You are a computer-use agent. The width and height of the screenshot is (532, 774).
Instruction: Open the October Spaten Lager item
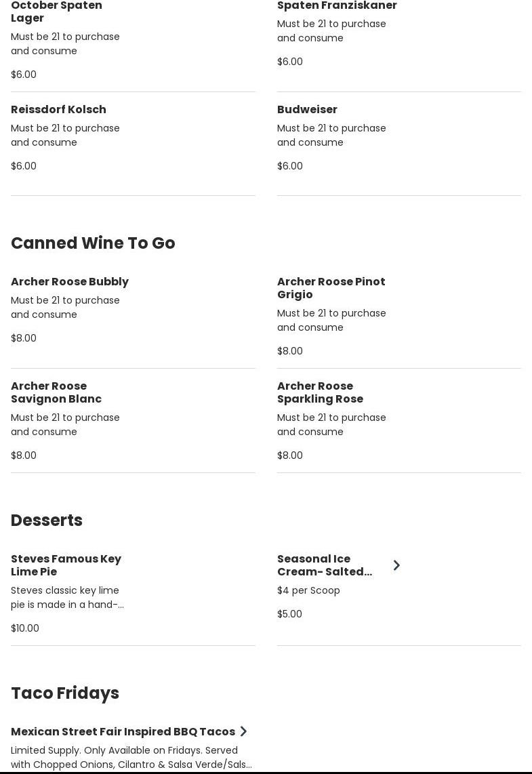click(56, 12)
